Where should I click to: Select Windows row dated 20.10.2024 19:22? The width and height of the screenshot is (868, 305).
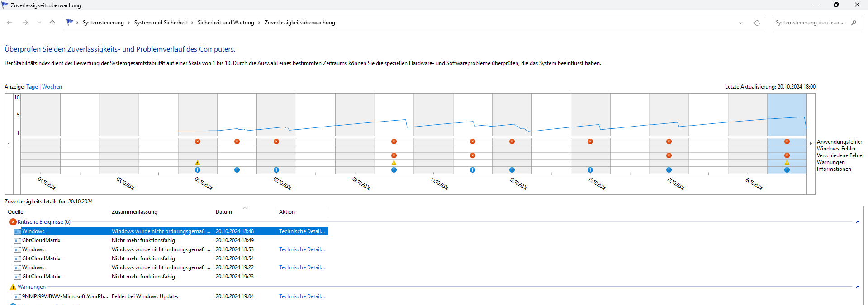171,267
